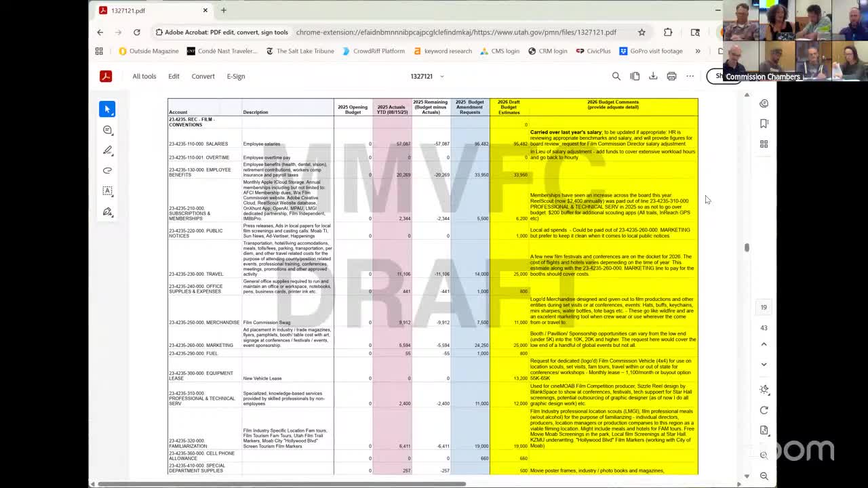
Task: Expand the hidden bookmarks chevron
Action: tap(697, 51)
